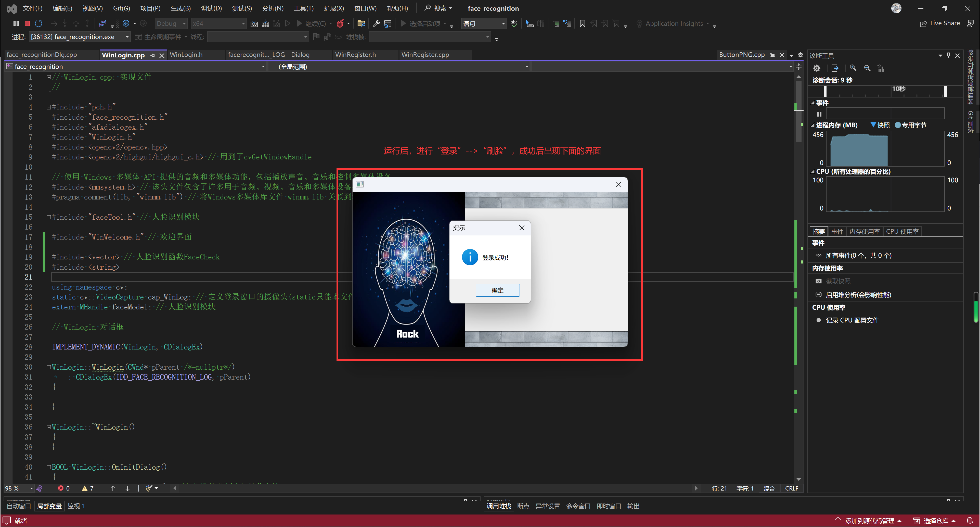Click the Hot Reload flame icon
The width and height of the screenshot is (980, 527).
click(x=340, y=24)
